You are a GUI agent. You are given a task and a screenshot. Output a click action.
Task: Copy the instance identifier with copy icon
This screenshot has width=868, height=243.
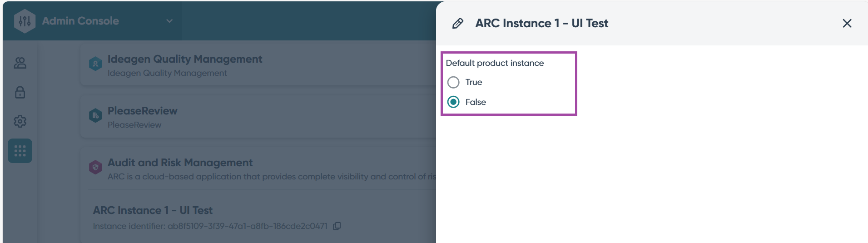337,226
